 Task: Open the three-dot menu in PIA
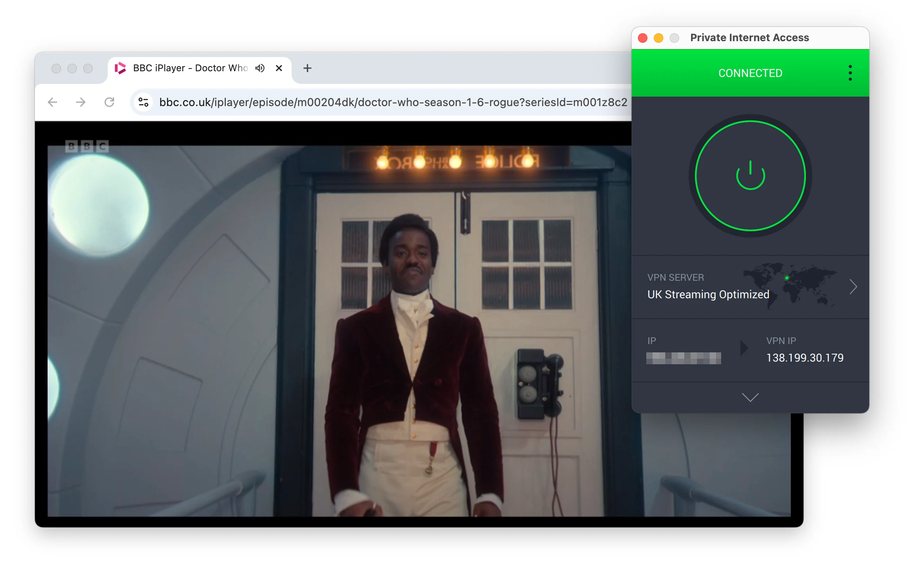pos(850,73)
